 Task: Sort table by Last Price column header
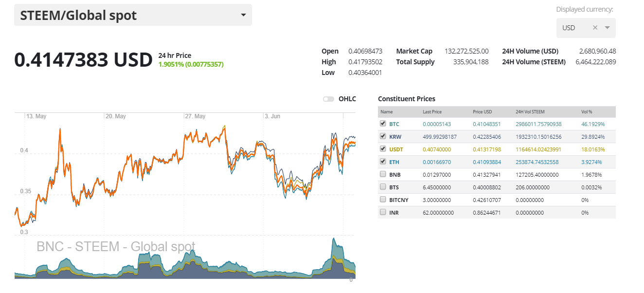[432, 112]
